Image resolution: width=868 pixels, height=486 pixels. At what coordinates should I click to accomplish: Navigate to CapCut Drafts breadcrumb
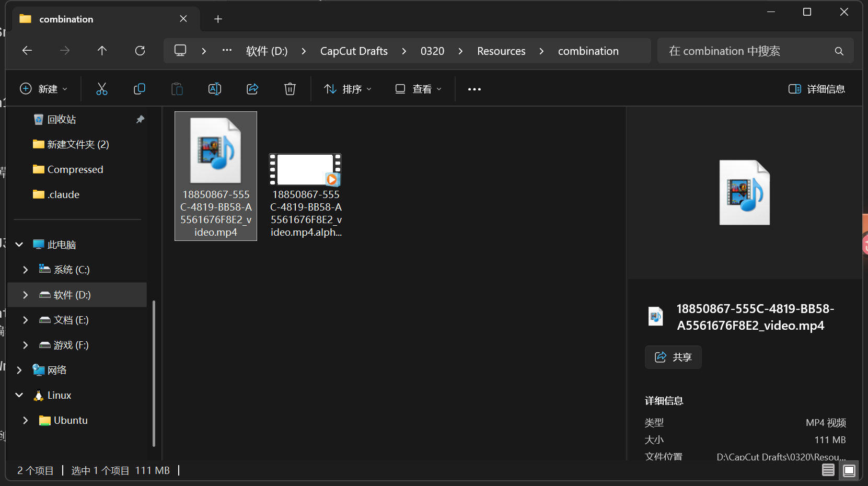tap(354, 51)
